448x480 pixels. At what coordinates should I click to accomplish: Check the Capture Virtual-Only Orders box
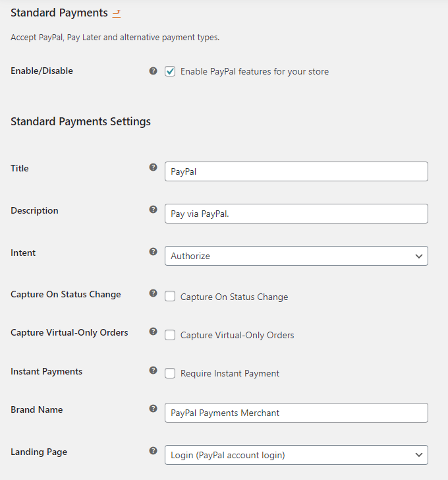170,335
